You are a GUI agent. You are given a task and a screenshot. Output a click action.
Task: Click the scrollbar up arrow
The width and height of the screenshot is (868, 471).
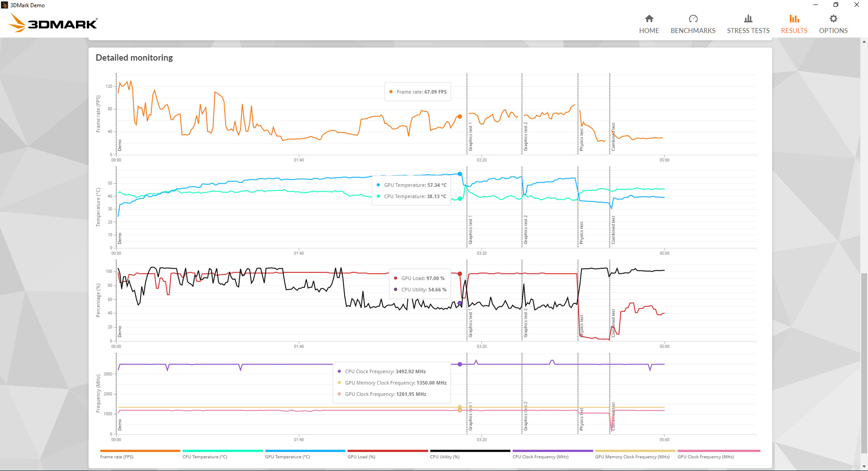[x=864, y=41]
